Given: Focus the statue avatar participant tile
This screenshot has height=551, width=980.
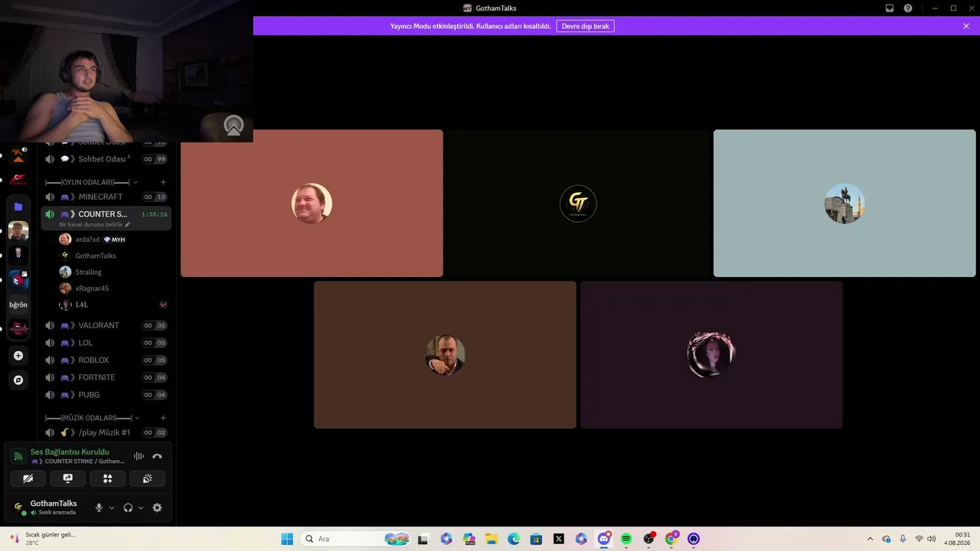Looking at the screenshot, I should pyautogui.click(x=844, y=204).
